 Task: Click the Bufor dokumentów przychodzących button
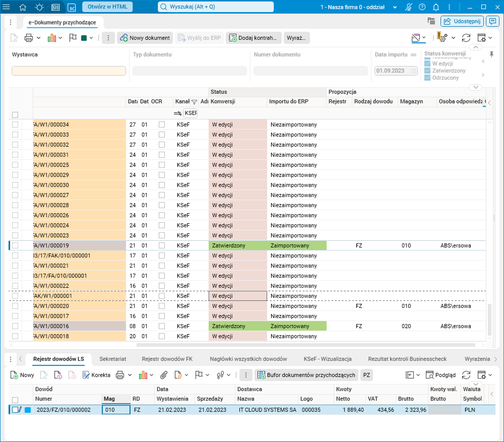pyautogui.click(x=307, y=374)
